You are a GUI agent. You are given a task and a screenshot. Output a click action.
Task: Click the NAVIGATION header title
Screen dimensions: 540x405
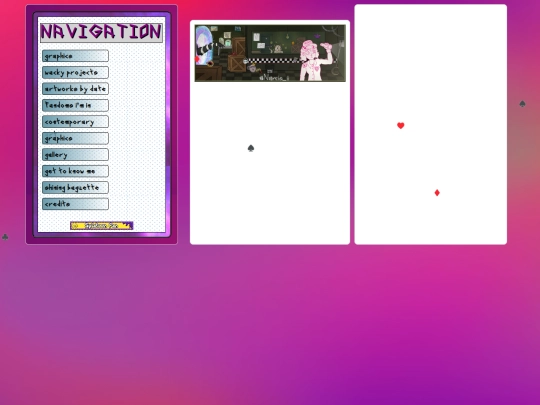point(101,32)
